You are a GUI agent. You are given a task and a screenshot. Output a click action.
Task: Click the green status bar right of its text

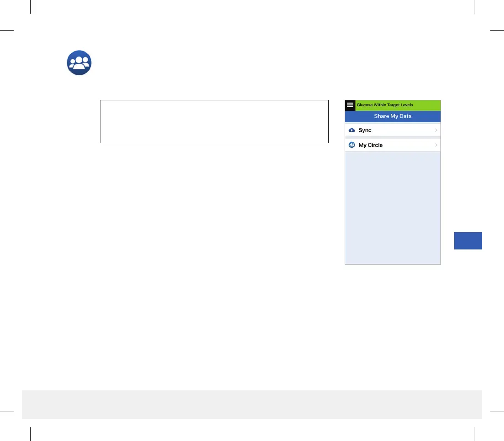427,105
